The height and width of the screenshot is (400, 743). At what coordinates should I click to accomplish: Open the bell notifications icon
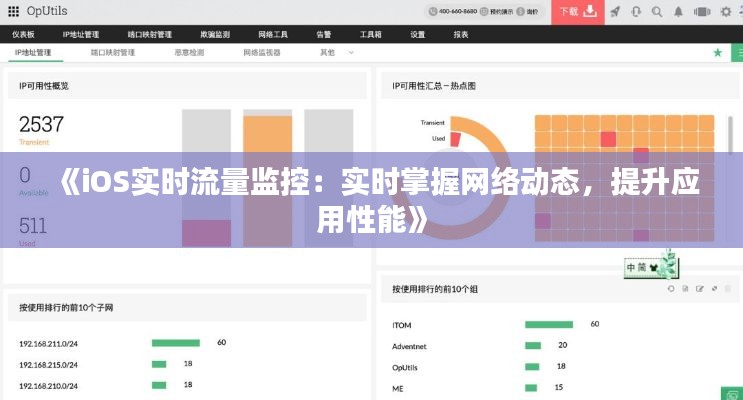click(678, 12)
